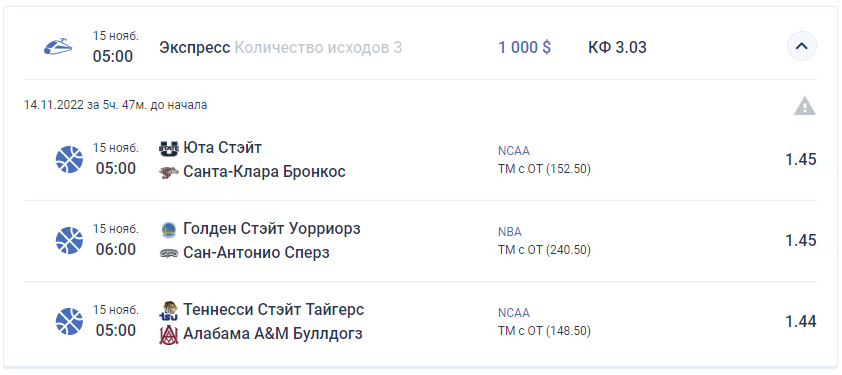Click basketball icon for Теннесси Стэйт match

[x=70, y=321]
